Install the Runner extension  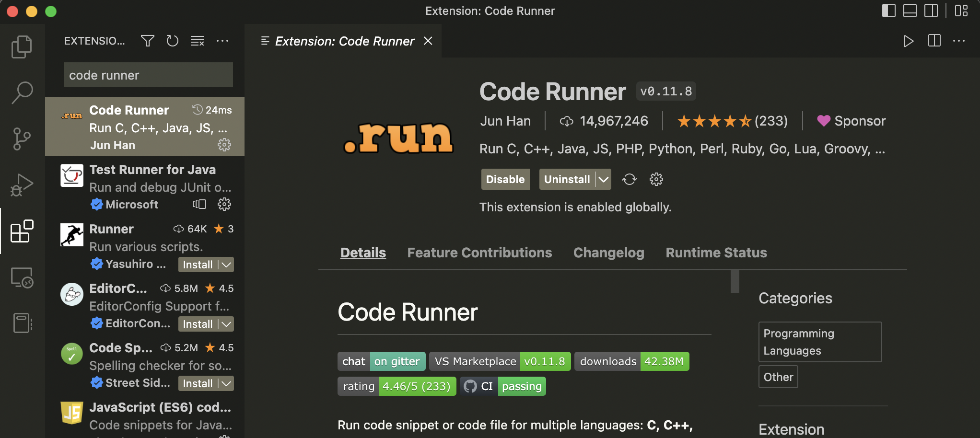[x=198, y=265]
